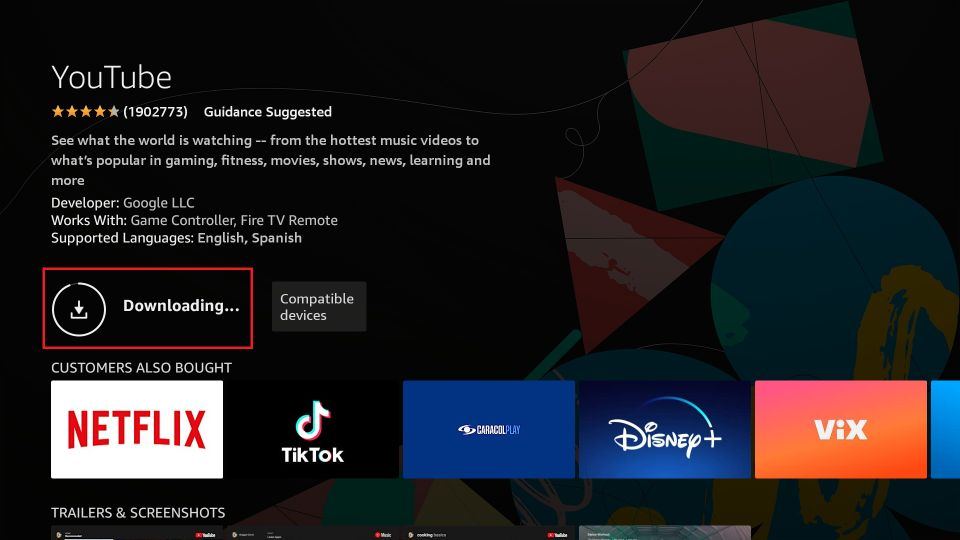
Task: Click the Developer: Google LLC line
Action: click(122, 203)
